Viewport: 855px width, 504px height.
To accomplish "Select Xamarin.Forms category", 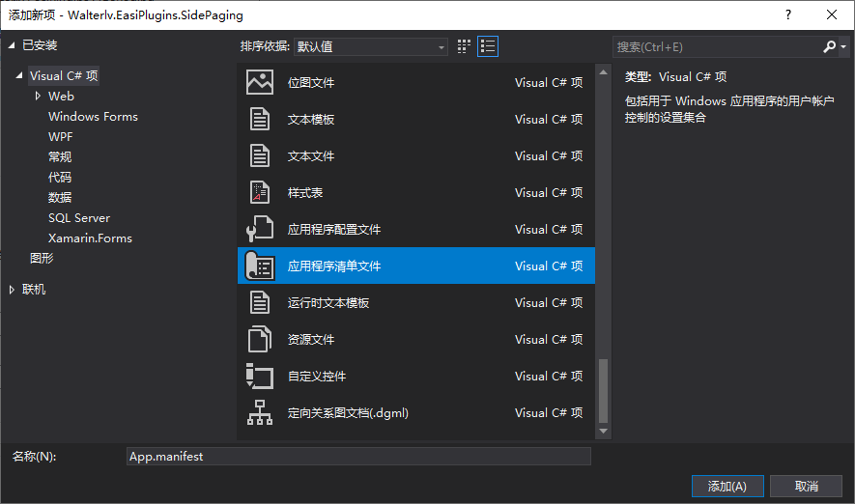I will 90,238.
